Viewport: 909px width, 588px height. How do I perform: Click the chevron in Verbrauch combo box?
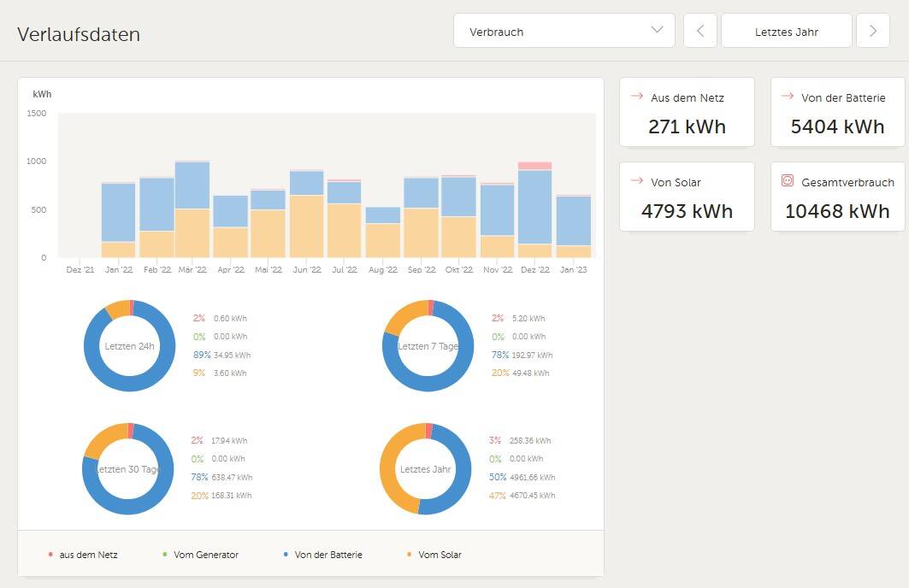point(657,31)
